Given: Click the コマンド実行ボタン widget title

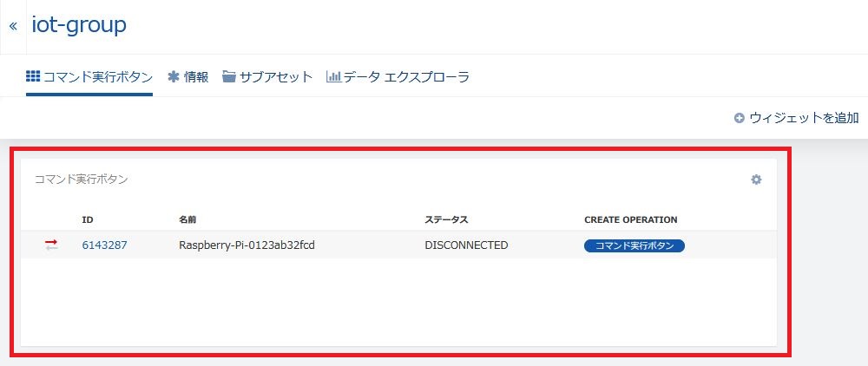Looking at the screenshot, I should [x=82, y=180].
